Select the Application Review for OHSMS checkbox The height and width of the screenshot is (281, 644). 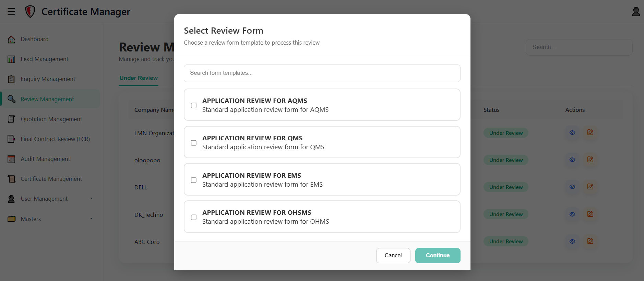click(x=194, y=217)
